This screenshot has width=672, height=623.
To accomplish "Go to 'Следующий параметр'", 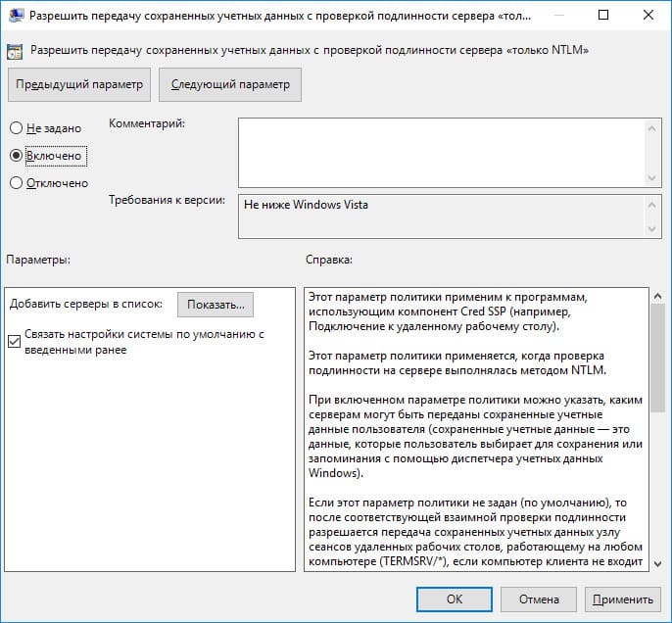I will pos(230,84).
